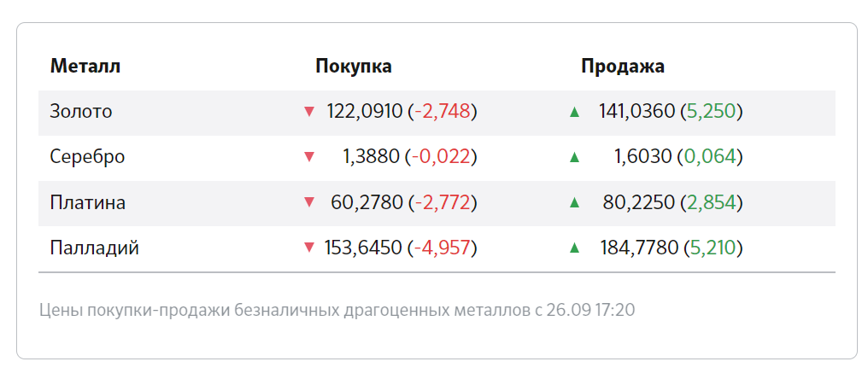Viewport: 868px width, 379px height.
Task: Select the Золото row label
Action: [x=81, y=112]
